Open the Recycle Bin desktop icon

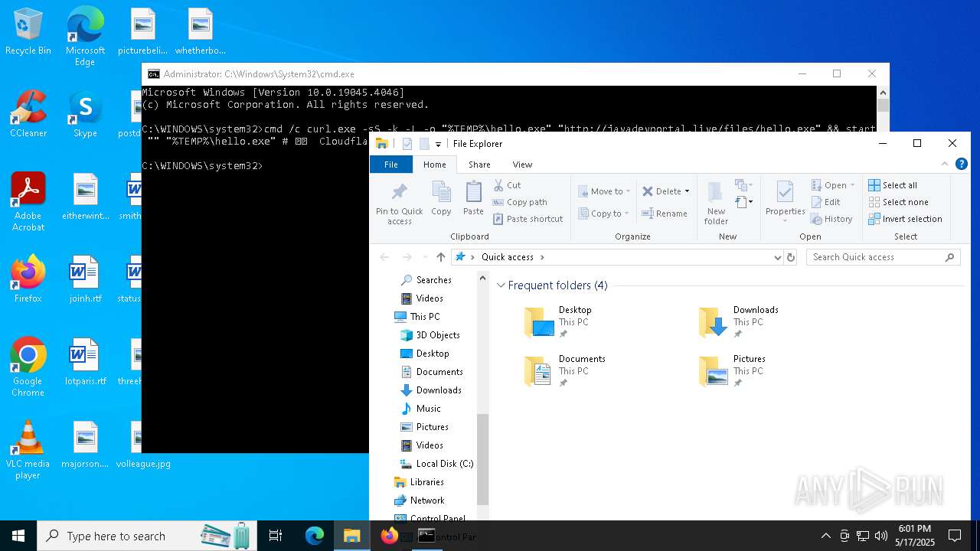pyautogui.click(x=28, y=32)
